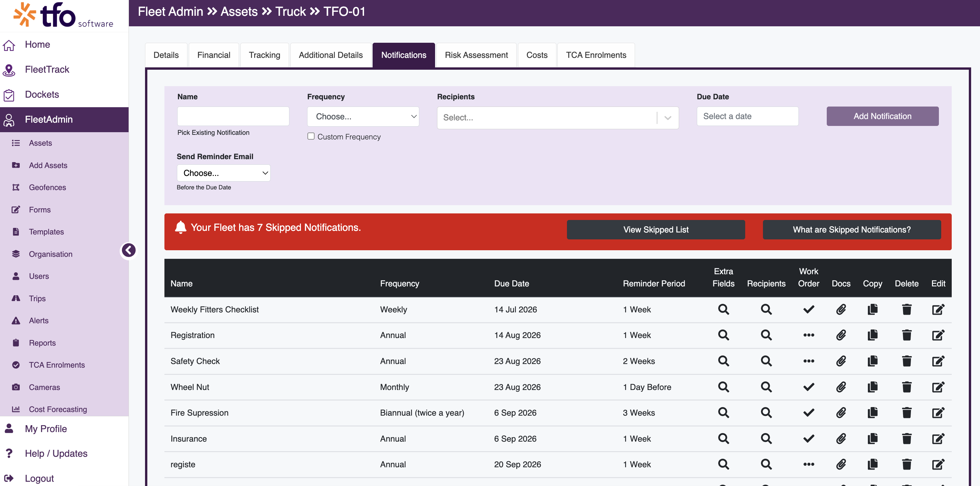Copy the Safety Check notification
The width and height of the screenshot is (980, 486).
872,361
